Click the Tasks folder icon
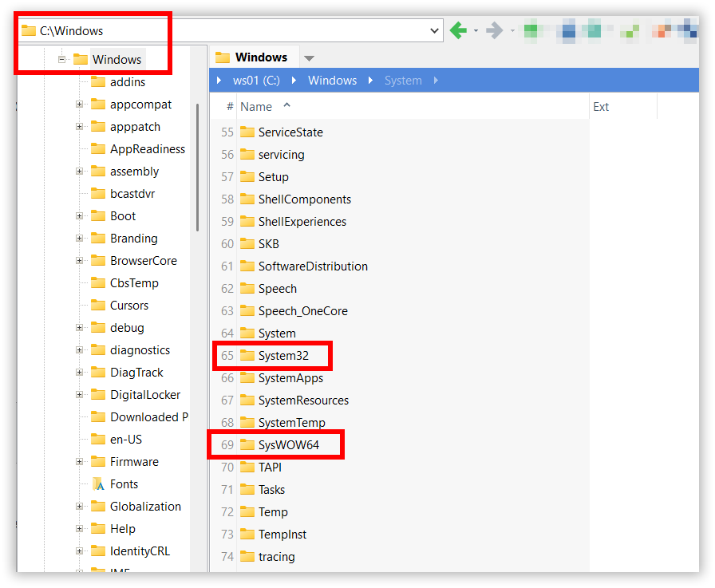 (x=247, y=490)
